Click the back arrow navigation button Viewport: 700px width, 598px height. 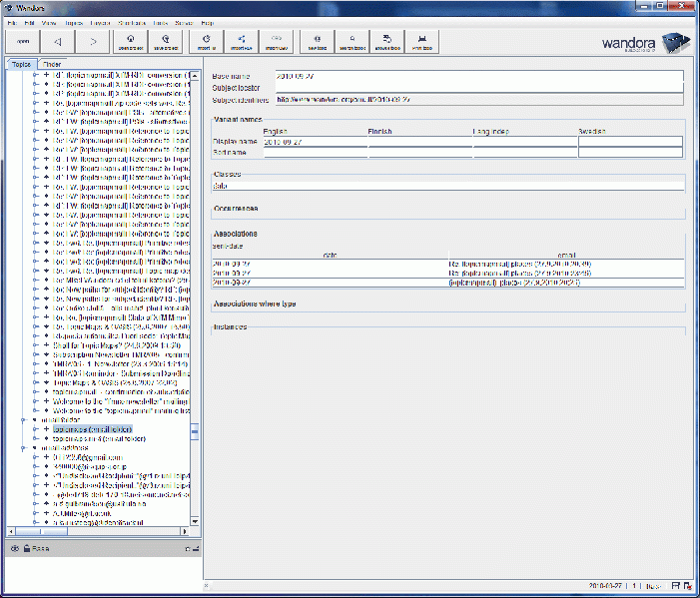coord(58,42)
